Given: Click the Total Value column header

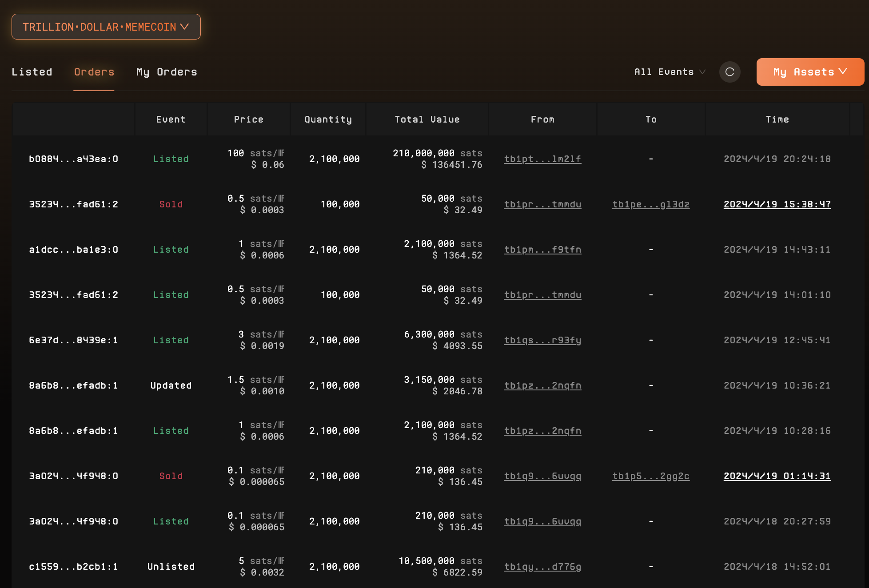Looking at the screenshot, I should 427,119.
